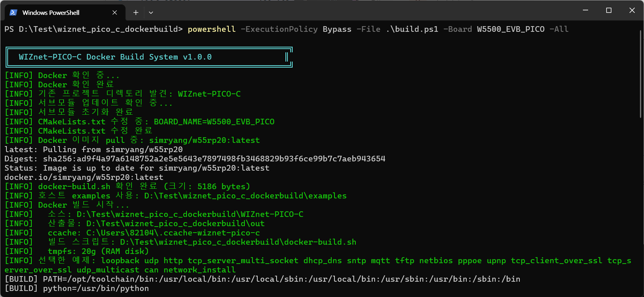Click the path ending in 'WIZnet-PICO-C' on the 소스 line

point(190,214)
